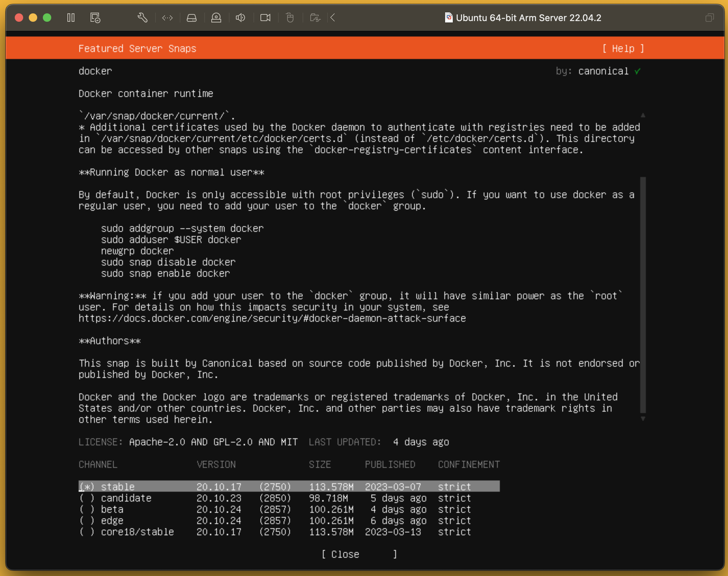Click the CONFINEMENT column header
The width and height of the screenshot is (728, 576).
point(469,464)
